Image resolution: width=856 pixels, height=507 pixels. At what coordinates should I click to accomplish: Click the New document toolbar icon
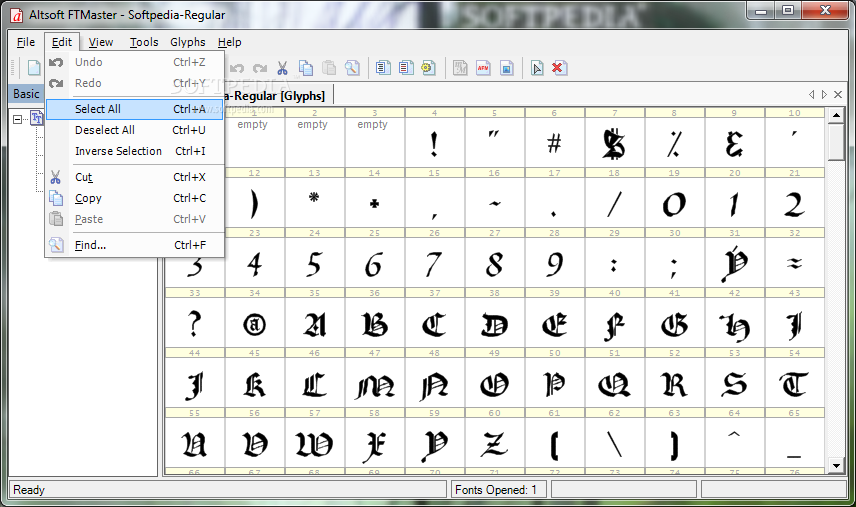pos(34,68)
